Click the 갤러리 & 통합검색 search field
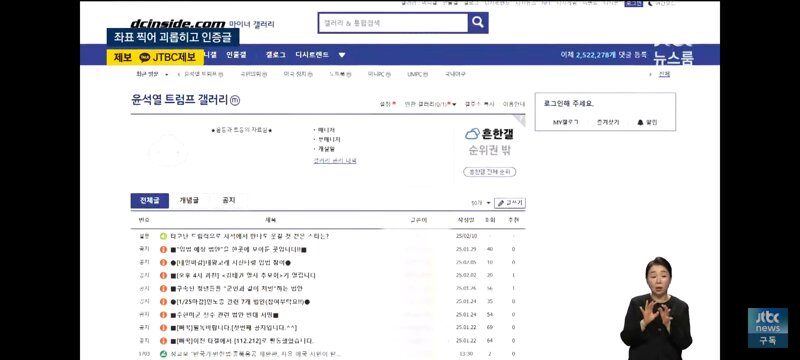The image size is (800, 360). (x=393, y=23)
